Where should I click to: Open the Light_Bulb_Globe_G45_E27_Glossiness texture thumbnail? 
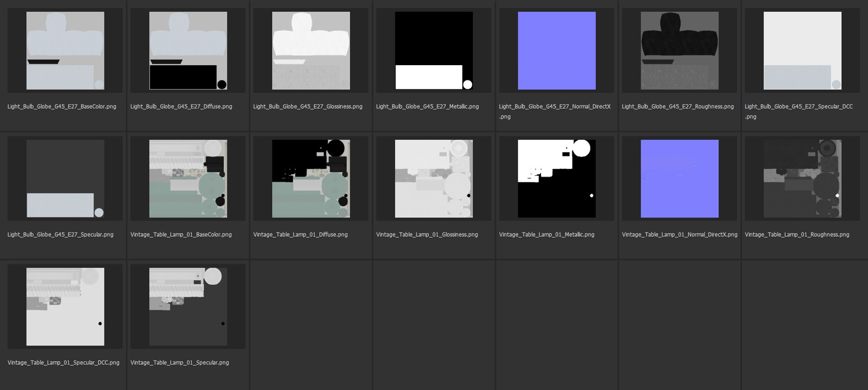point(311,51)
